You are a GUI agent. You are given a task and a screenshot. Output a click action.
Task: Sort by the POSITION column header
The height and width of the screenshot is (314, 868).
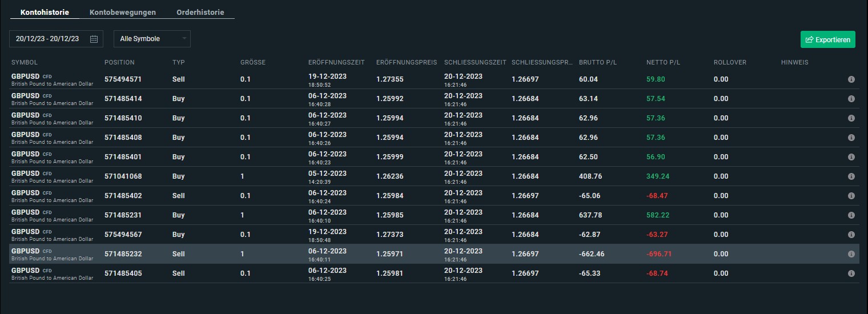pyautogui.click(x=120, y=62)
